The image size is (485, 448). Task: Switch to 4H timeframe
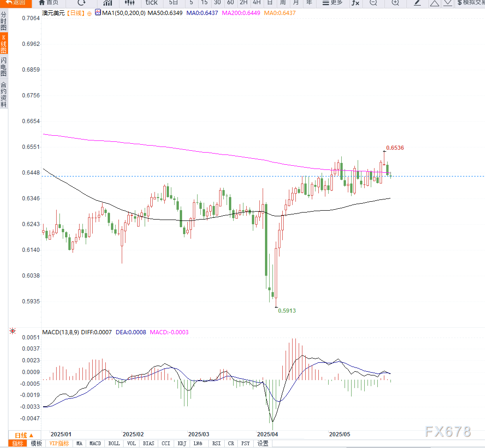[x=256, y=3]
